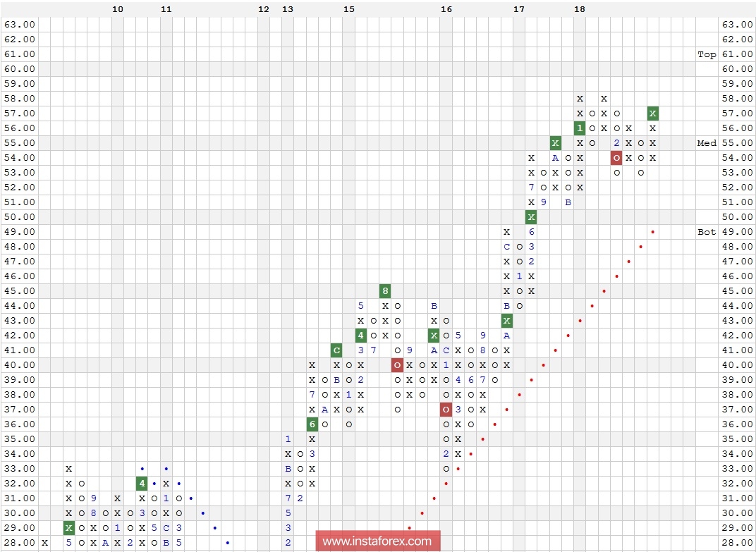756x552 pixels.
Task: Select the year 16 column header
Action: pos(446,9)
